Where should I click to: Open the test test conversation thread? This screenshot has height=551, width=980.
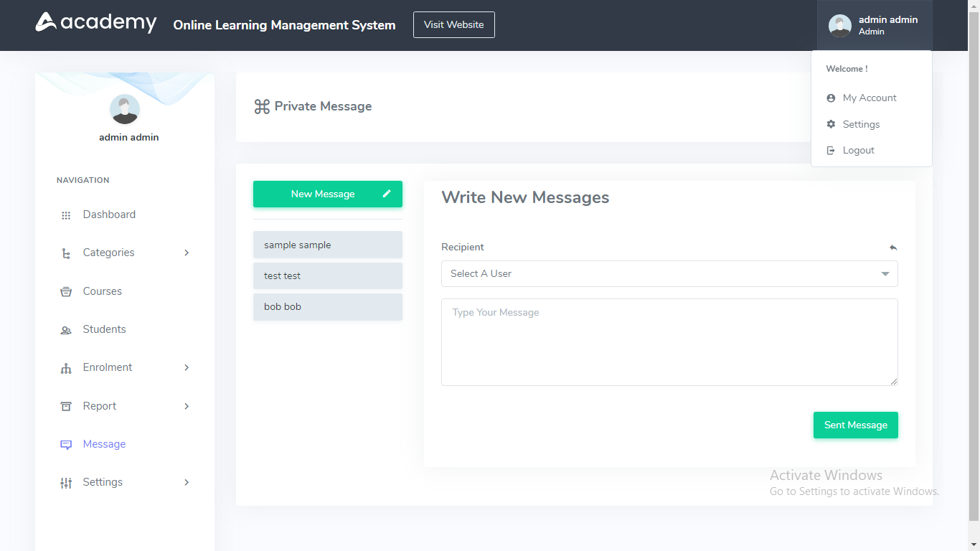(327, 275)
